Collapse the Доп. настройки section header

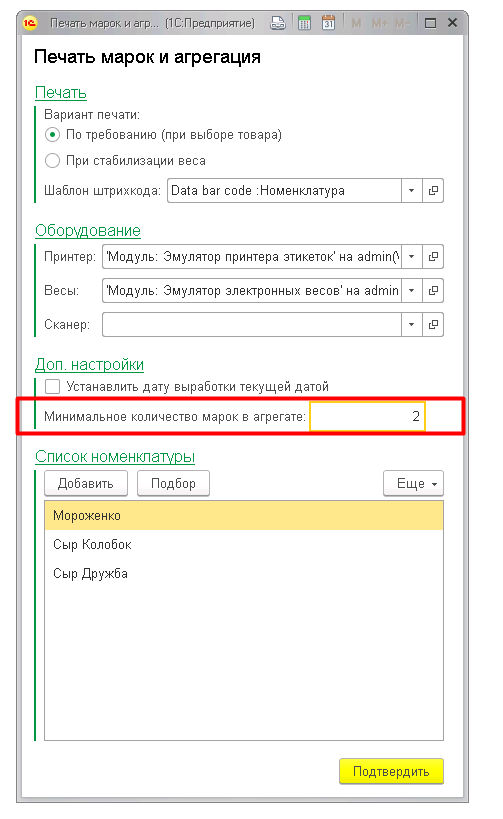click(89, 365)
